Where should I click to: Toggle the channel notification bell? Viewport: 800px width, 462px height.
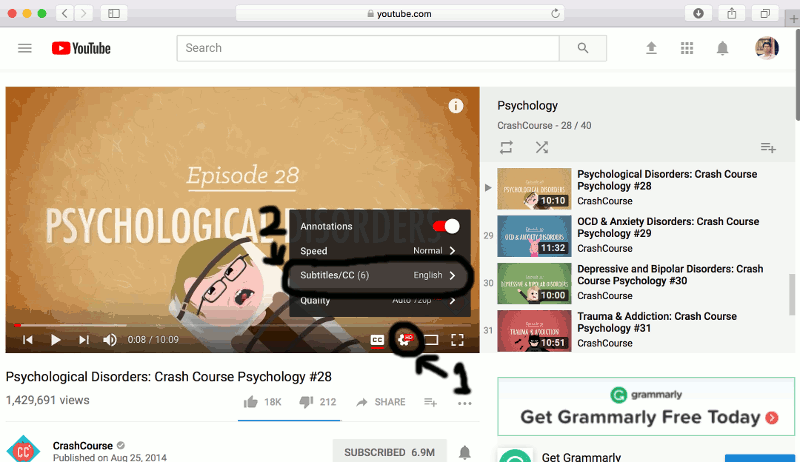(x=464, y=452)
